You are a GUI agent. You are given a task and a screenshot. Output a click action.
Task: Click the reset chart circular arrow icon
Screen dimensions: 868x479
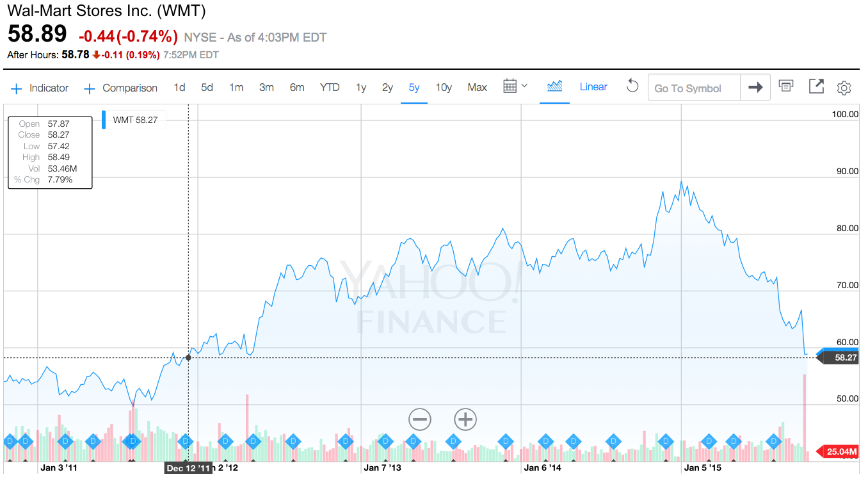click(632, 86)
